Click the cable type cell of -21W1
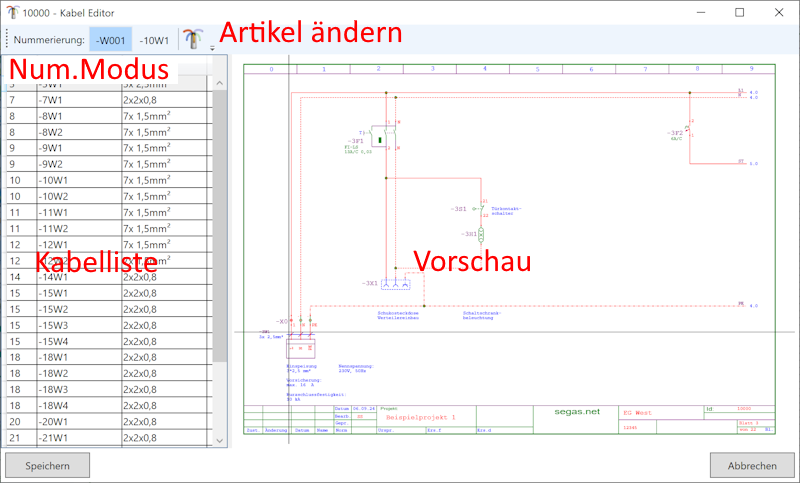Viewport: 800px width, 483px height. 160,437
